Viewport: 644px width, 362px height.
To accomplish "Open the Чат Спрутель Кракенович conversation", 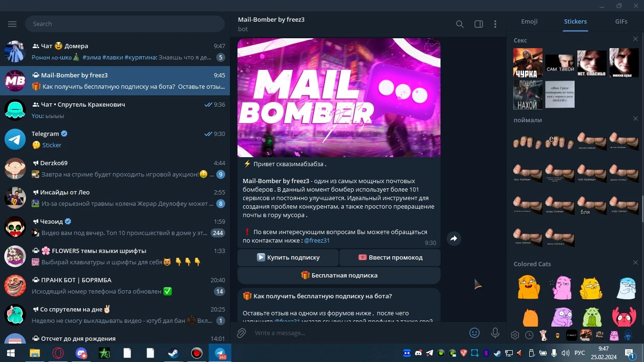I will (115, 110).
